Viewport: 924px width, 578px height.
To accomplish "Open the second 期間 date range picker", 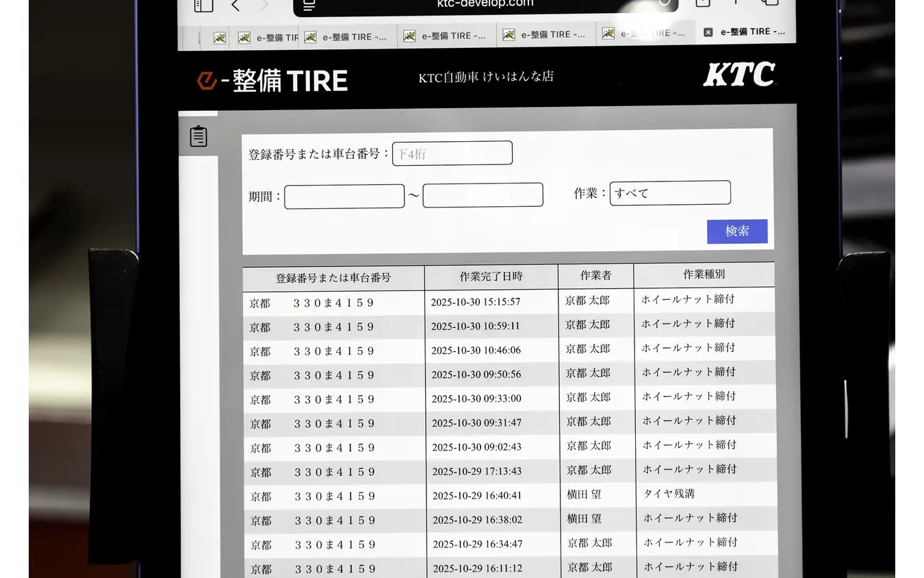I will (x=483, y=194).
